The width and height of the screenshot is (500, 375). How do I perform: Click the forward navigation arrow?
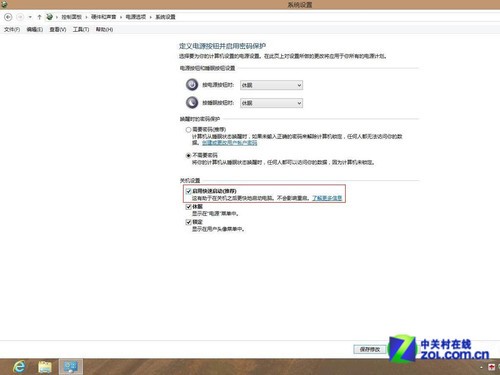(x=20, y=17)
